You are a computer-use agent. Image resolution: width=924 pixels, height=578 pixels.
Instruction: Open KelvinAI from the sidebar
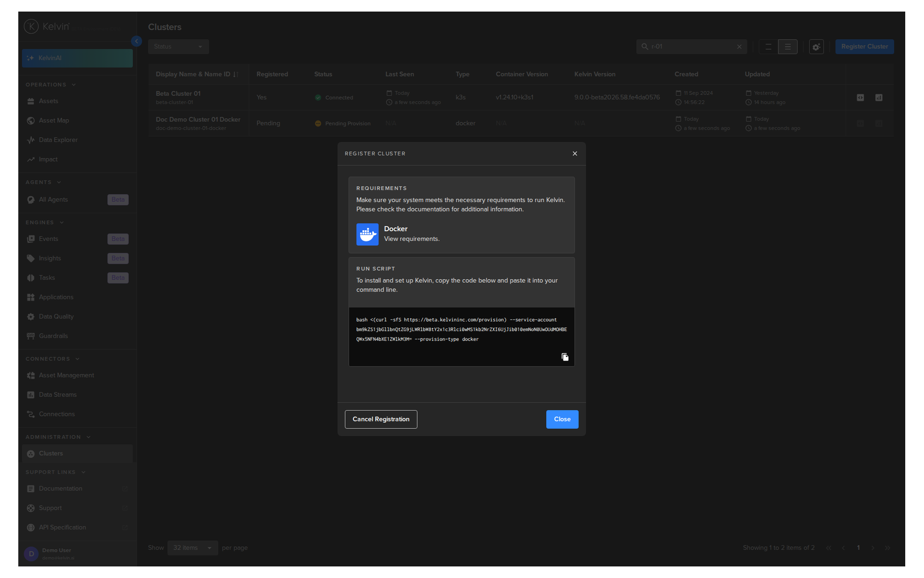coord(77,58)
